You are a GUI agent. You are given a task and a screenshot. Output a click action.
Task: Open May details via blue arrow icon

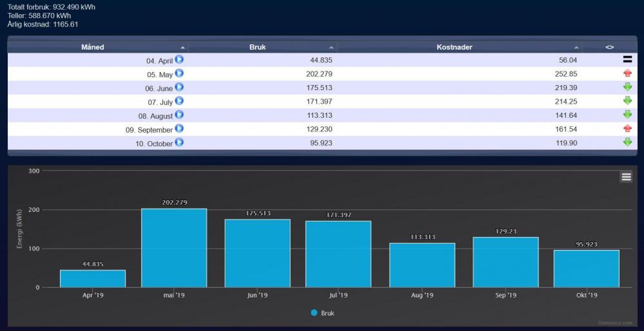(x=180, y=73)
